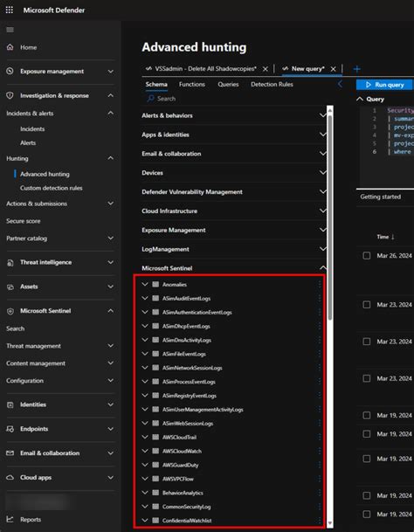Click the Endpoints icon
This screenshot has height=532, width=414.
click(x=10, y=429)
